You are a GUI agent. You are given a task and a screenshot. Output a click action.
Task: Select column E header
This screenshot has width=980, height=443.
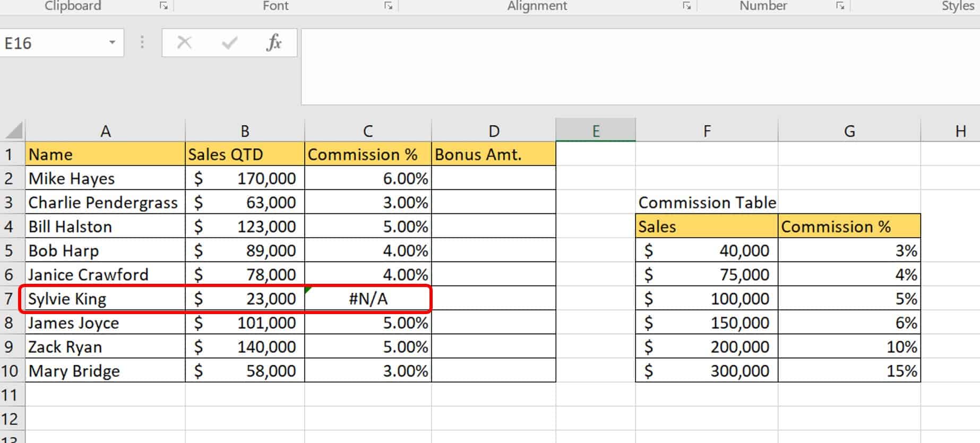pos(596,131)
